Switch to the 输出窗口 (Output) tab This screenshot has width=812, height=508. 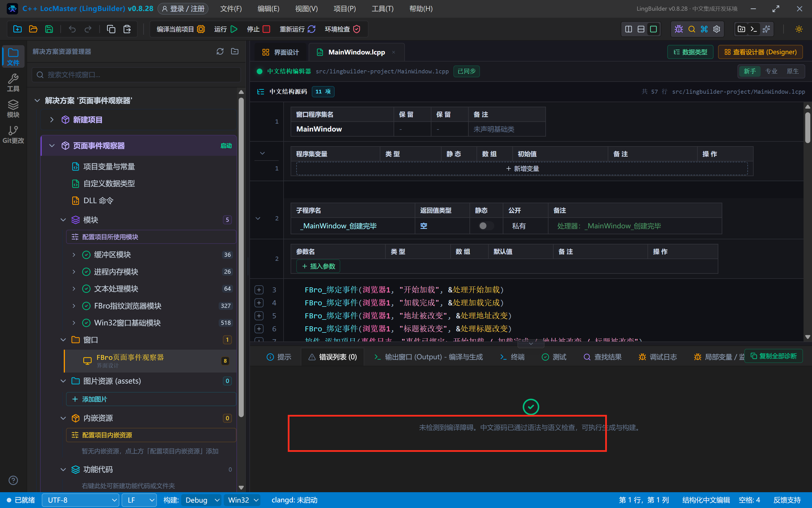tap(429, 357)
